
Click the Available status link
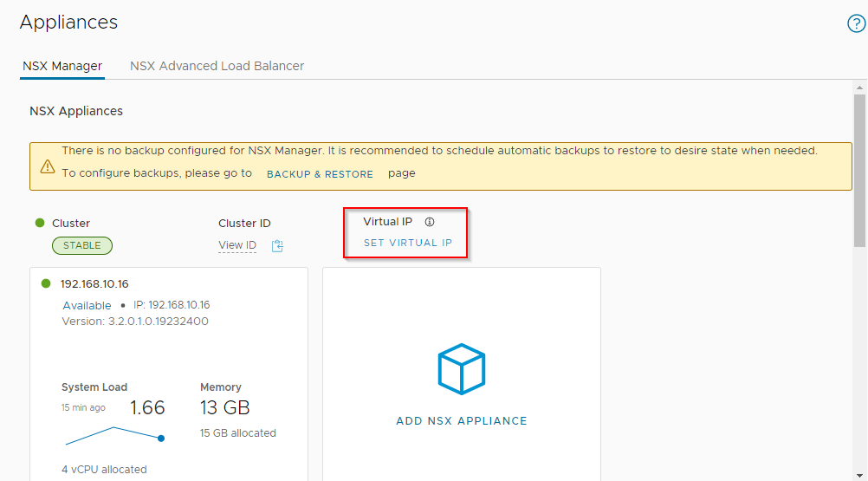[87, 306]
